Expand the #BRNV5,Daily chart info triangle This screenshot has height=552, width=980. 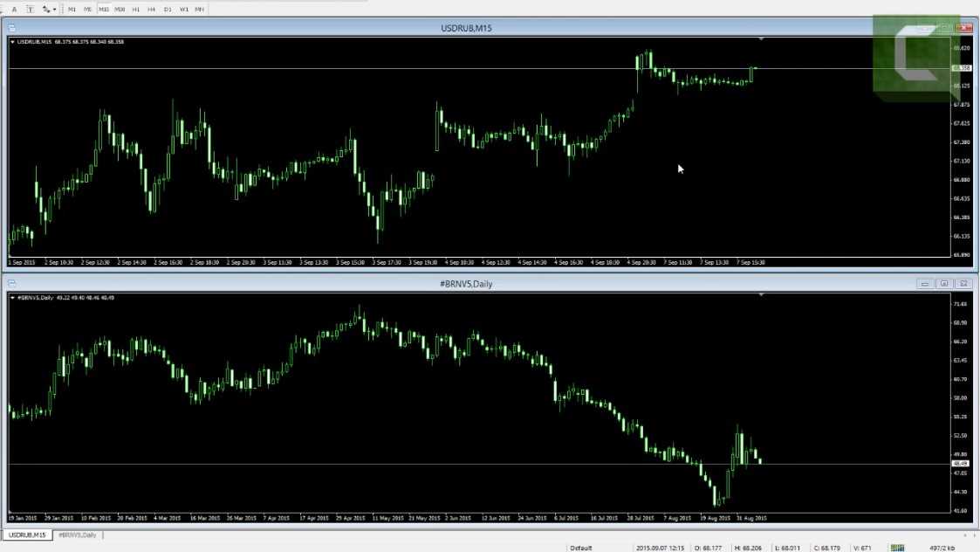tap(11, 298)
